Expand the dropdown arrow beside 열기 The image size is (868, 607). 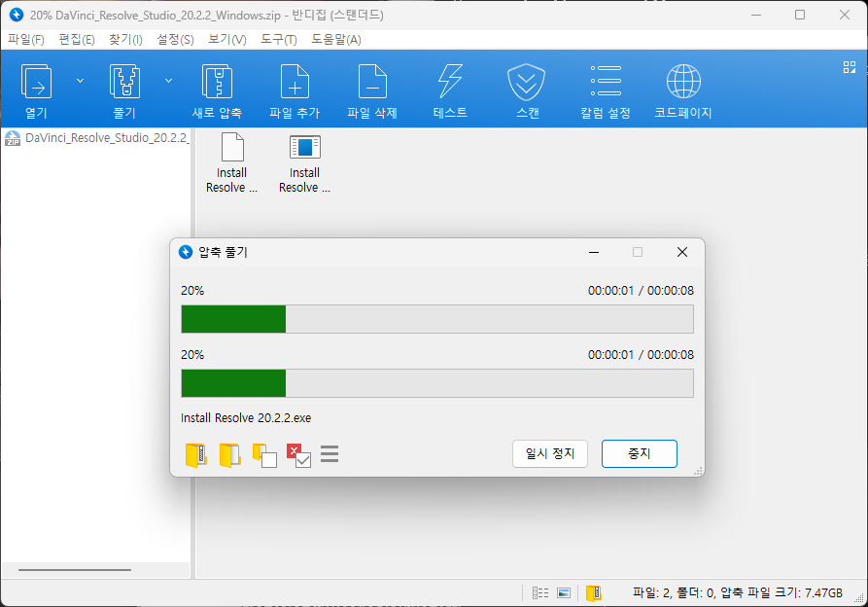pyautogui.click(x=80, y=81)
